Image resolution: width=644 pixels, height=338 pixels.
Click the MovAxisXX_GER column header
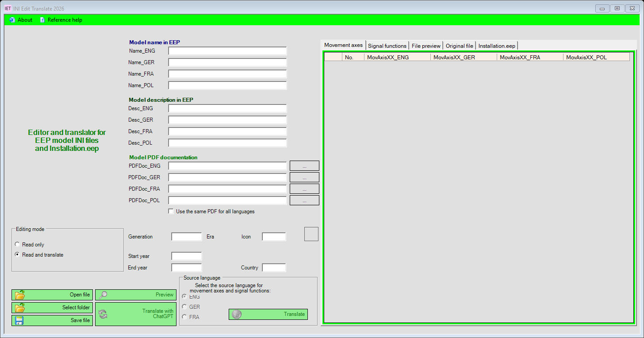pos(464,57)
